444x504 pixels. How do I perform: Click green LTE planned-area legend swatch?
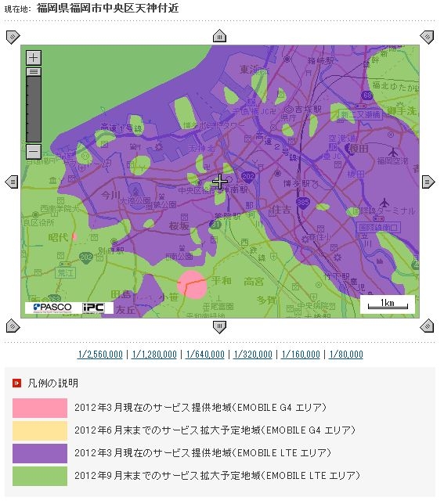pos(40,476)
